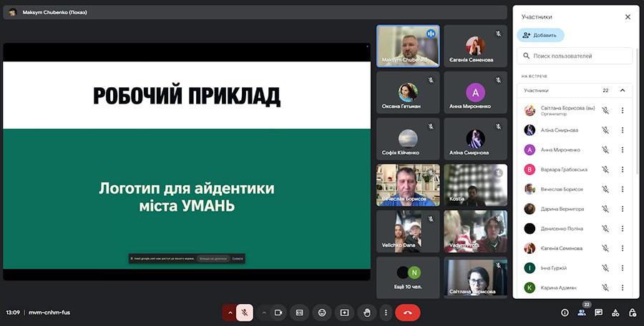Screen dimensions: 644x326
Task: Mute microphone of Вячеслав Борисов in list
Action: (605, 189)
